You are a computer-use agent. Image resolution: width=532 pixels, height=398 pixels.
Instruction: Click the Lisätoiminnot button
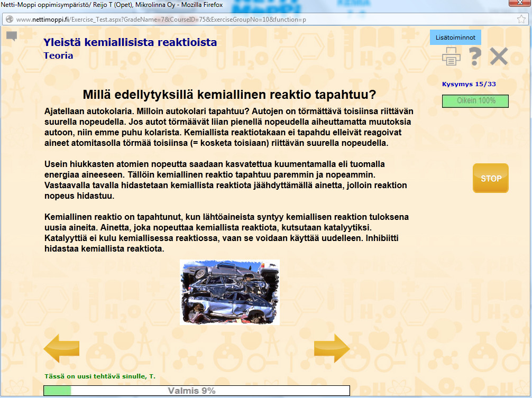click(x=455, y=38)
